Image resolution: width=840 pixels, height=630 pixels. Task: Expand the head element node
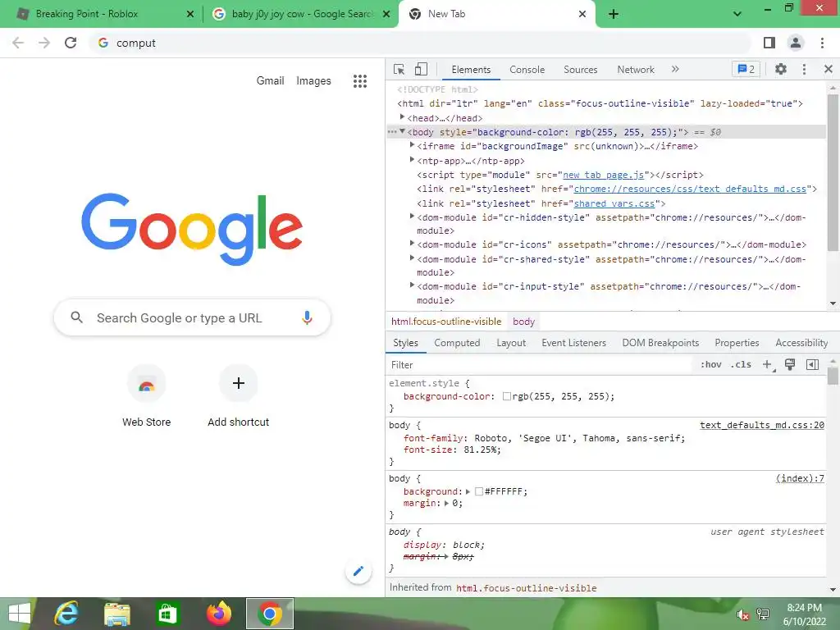(x=402, y=117)
